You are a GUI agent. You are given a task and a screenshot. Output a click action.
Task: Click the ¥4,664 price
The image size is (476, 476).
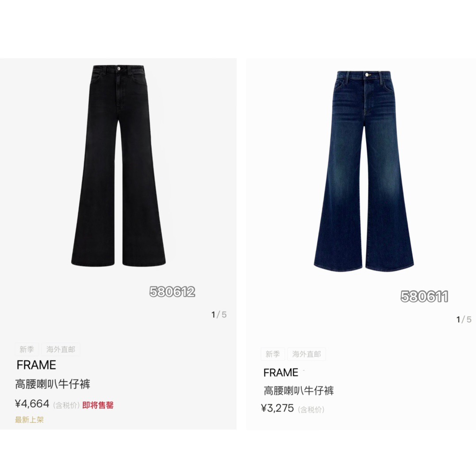(x=32, y=404)
